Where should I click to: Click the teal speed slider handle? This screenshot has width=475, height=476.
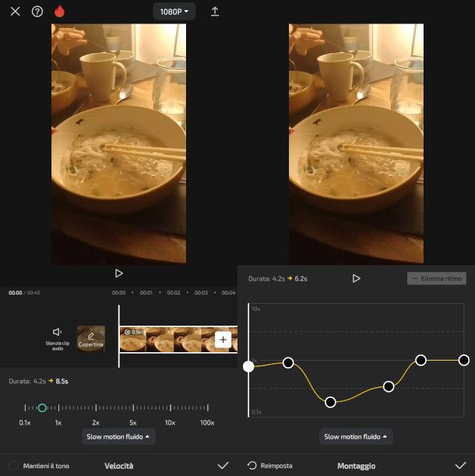tap(42, 407)
